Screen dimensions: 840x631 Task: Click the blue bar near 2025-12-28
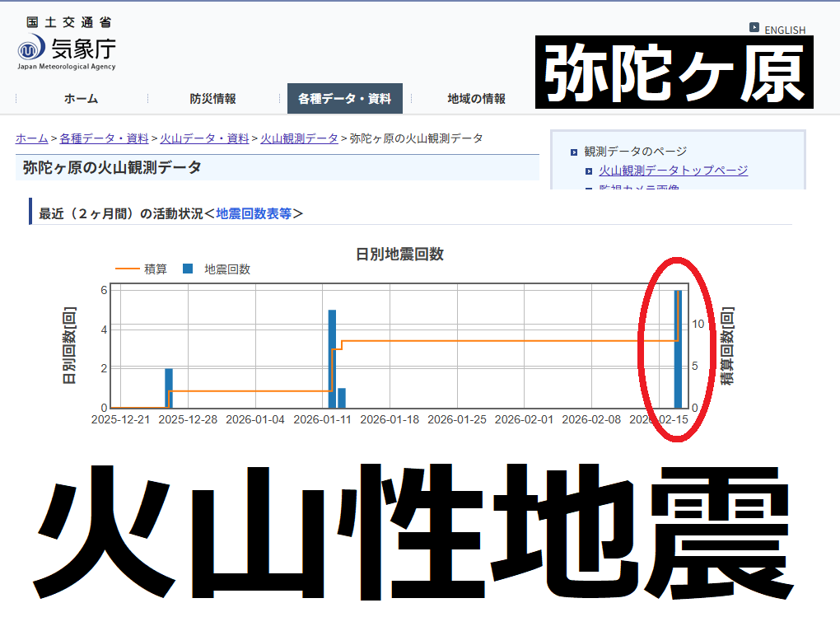click(169, 388)
